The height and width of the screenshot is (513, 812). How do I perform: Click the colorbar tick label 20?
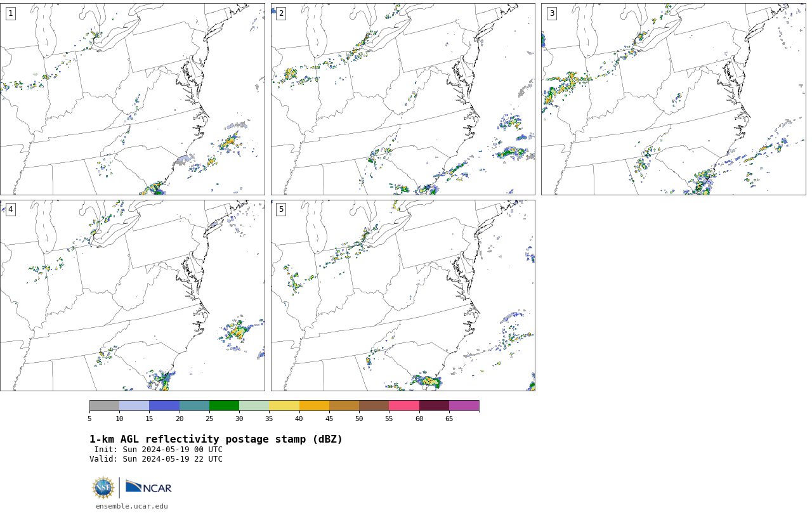[x=180, y=419]
